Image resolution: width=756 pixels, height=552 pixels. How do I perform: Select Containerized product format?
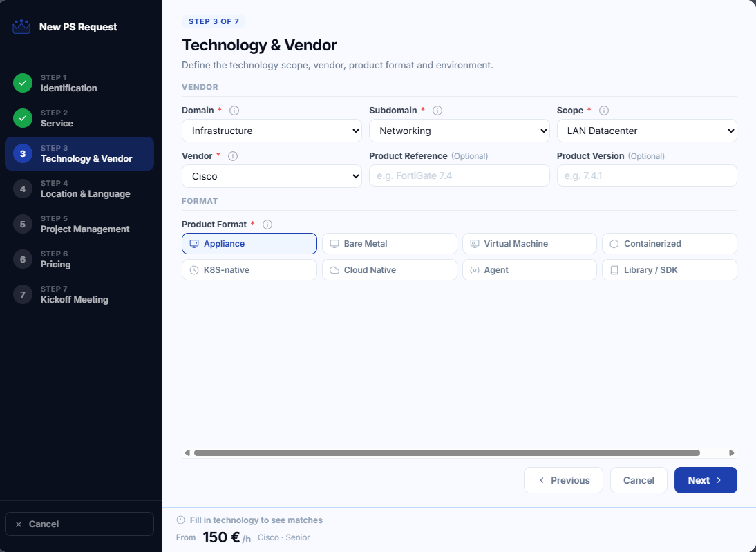coord(669,243)
